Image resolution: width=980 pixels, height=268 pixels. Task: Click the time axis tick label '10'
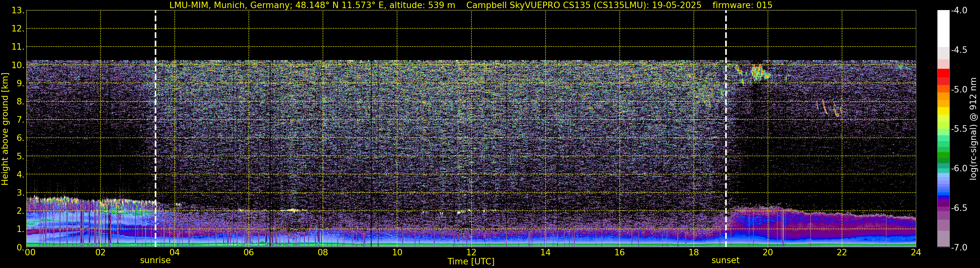tap(397, 252)
